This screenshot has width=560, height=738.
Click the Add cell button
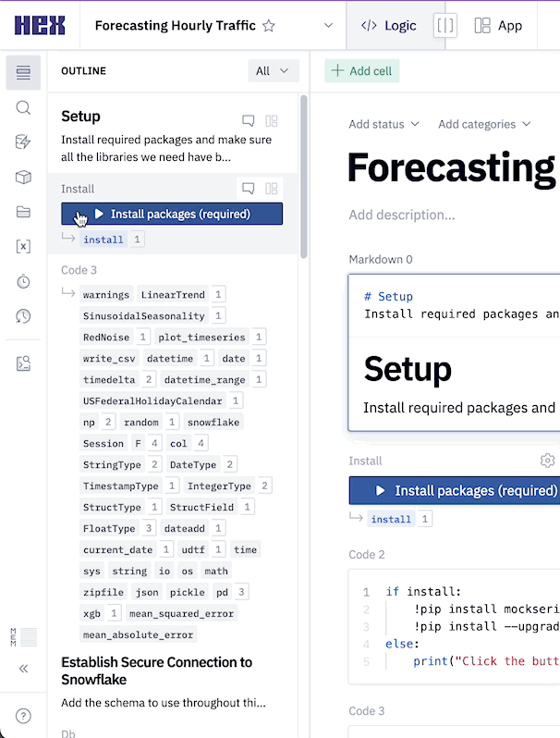pyautogui.click(x=362, y=71)
